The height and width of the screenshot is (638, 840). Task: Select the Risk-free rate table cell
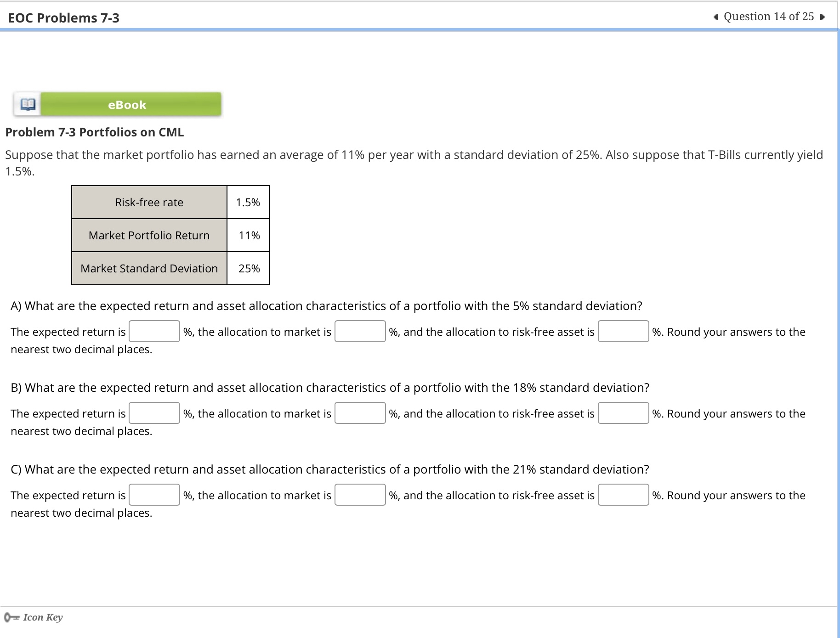click(x=149, y=202)
